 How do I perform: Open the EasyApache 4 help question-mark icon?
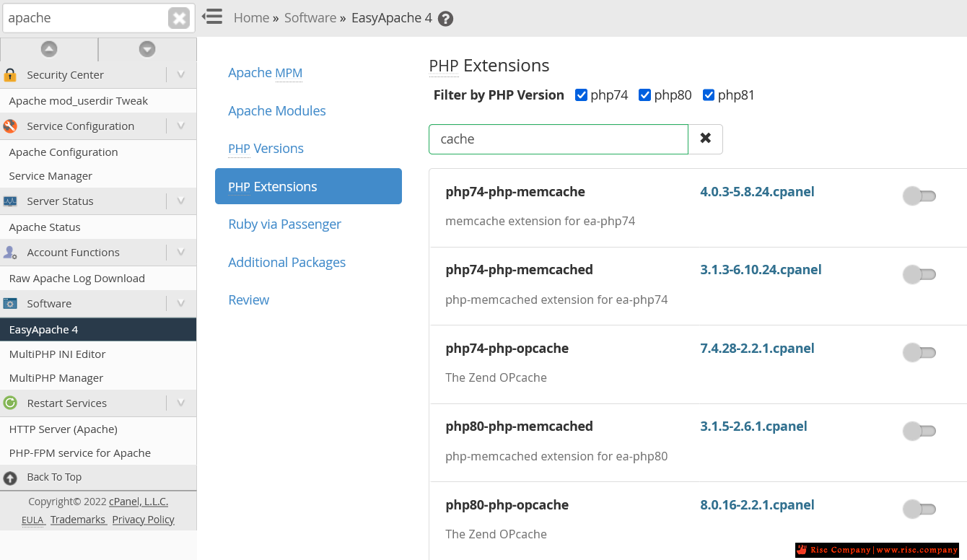point(446,19)
